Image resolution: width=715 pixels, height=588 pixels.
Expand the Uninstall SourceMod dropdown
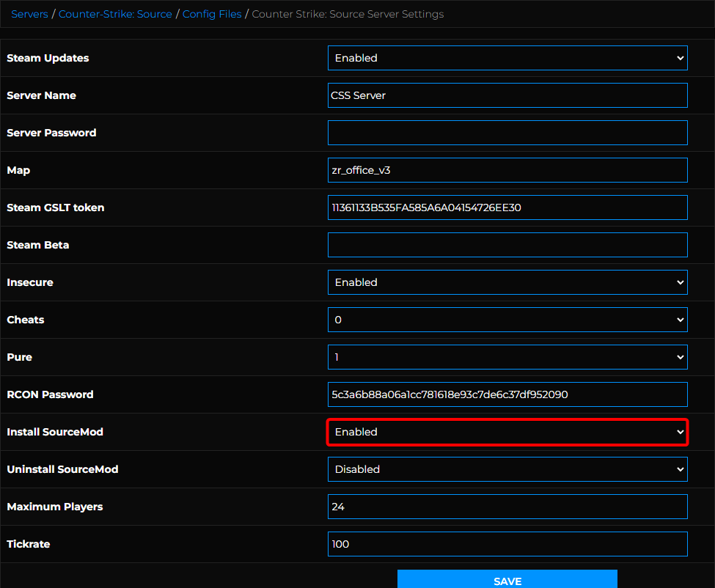coord(507,469)
